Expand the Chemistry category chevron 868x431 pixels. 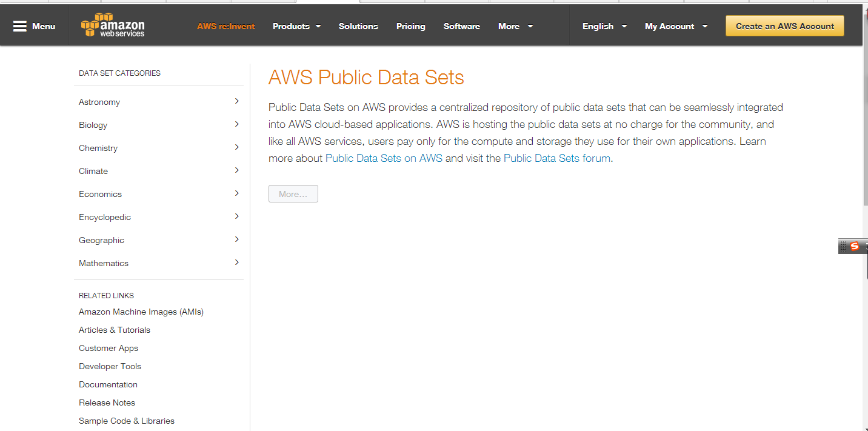[x=237, y=147]
